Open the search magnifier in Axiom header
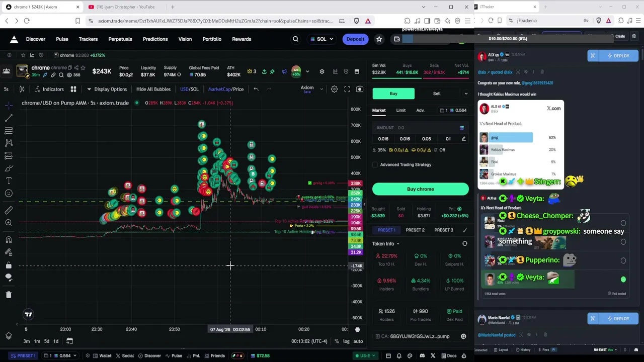The height and width of the screenshot is (362, 644). [x=295, y=39]
